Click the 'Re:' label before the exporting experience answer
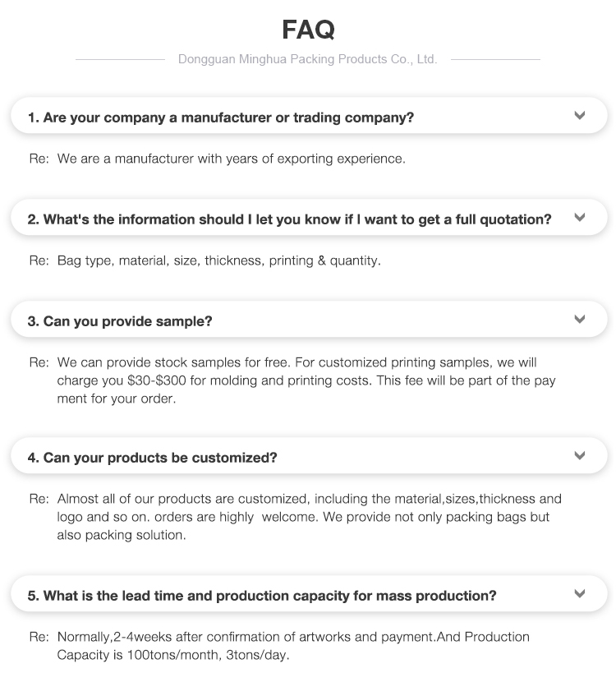This screenshot has height=682, width=616. pos(39,159)
